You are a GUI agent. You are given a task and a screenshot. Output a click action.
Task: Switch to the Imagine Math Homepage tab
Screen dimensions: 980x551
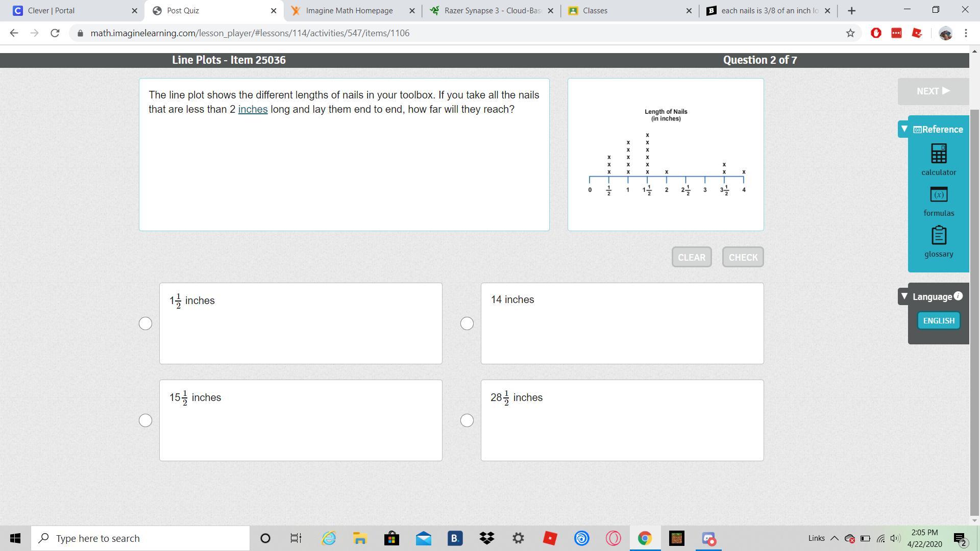(x=349, y=10)
